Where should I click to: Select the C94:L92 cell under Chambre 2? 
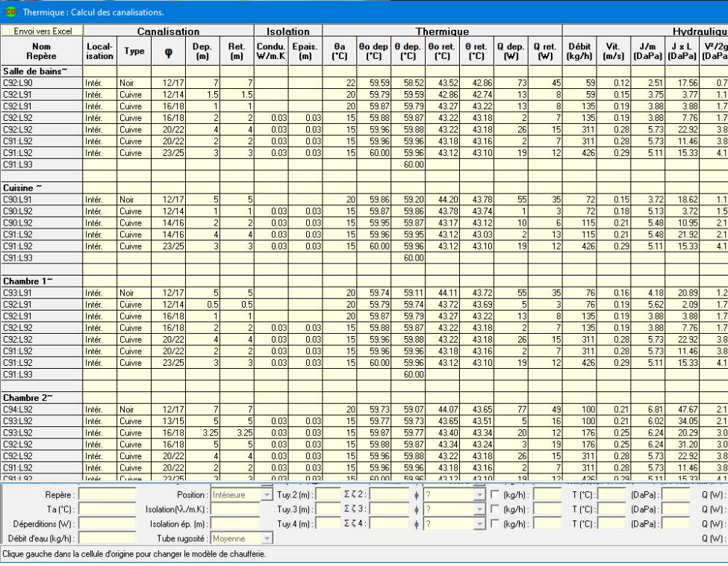[x=41, y=409]
